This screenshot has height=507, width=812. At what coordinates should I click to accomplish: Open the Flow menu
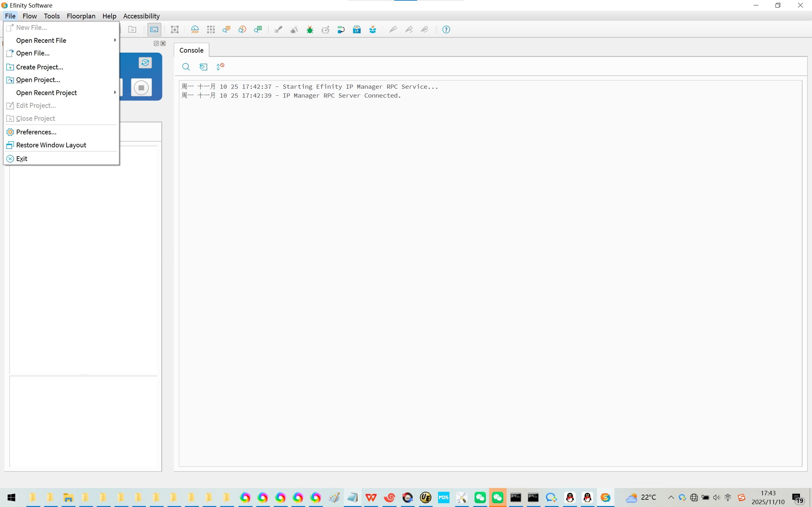[x=29, y=16]
